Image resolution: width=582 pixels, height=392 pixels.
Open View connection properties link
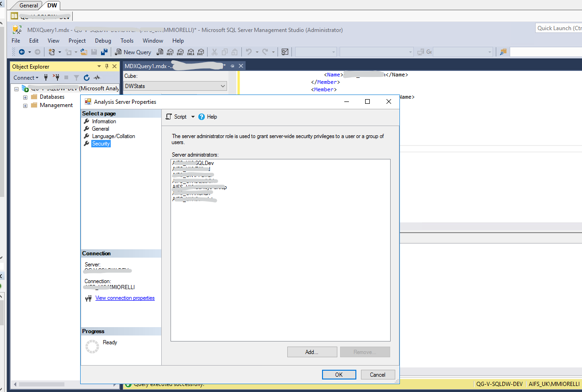125,298
